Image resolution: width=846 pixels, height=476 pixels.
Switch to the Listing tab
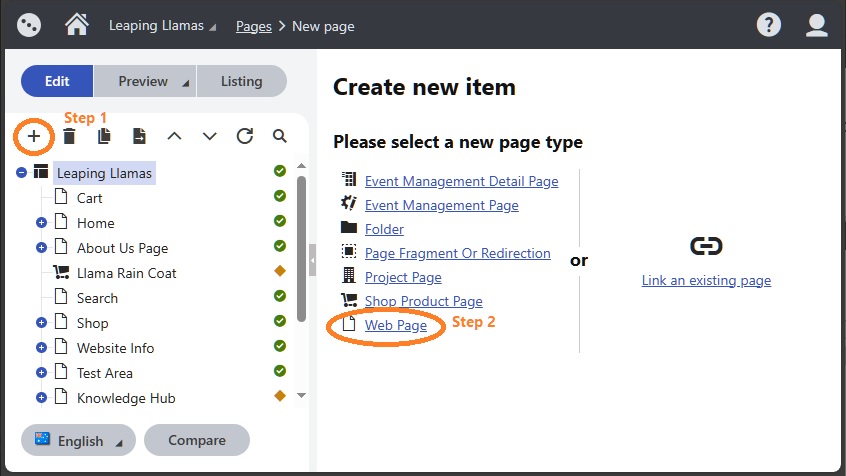point(242,81)
